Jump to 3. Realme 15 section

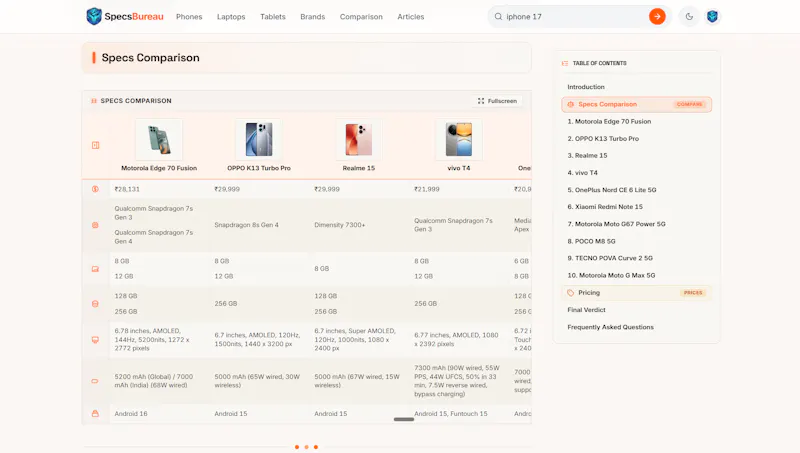point(587,156)
